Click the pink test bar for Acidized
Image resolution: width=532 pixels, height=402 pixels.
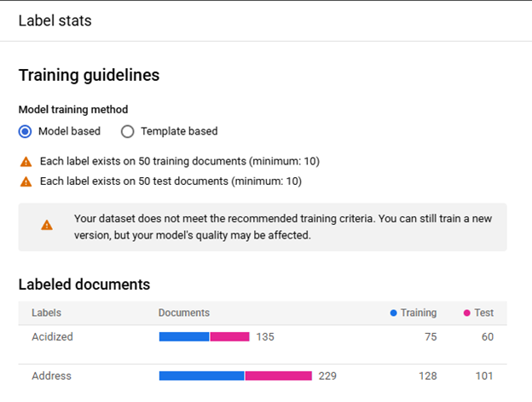[229, 337]
